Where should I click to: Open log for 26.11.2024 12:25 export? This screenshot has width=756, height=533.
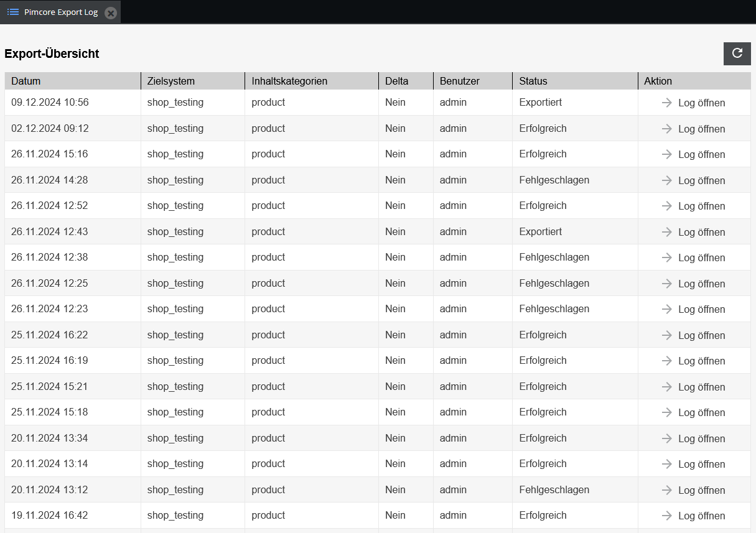(x=693, y=284)
